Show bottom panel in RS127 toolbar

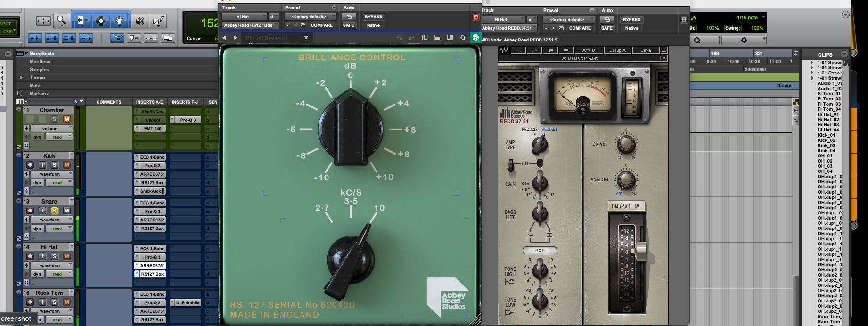click(437, 38)
